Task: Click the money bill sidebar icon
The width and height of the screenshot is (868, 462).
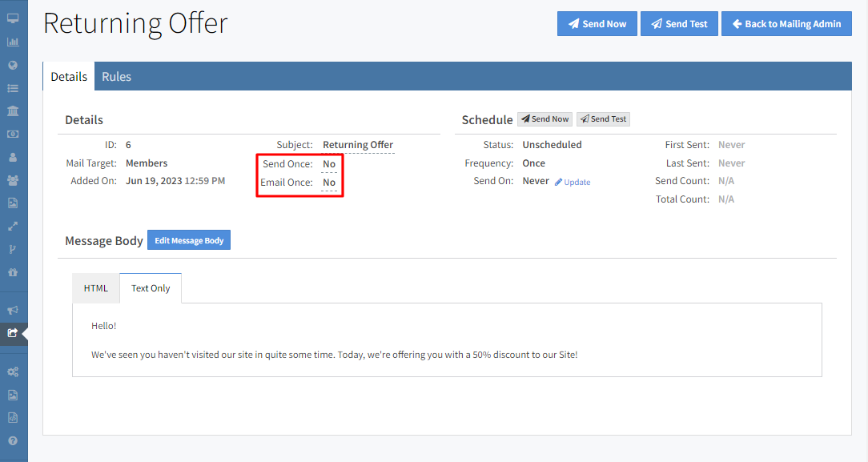Action: coord(13,134)
